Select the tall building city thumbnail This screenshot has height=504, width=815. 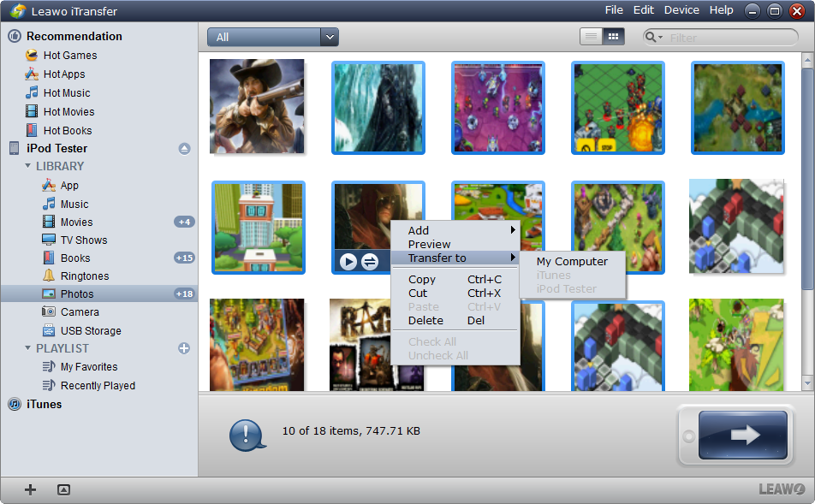tap(259, 227)
